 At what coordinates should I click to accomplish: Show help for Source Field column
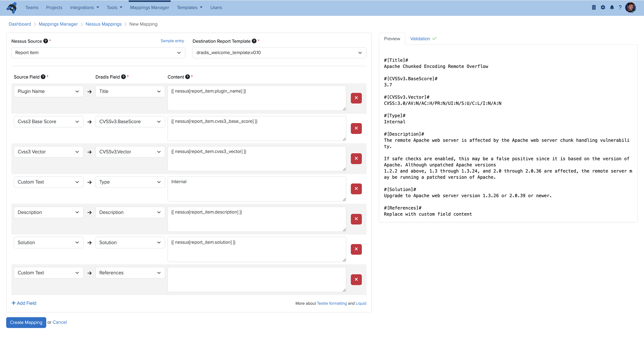pyautogui.click(x=43, y=77)
